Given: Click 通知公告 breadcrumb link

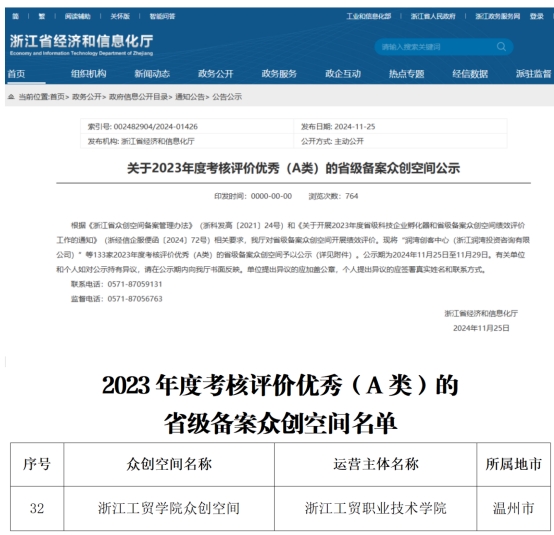Looking at the screenshot, I should [x=190, y=97].
